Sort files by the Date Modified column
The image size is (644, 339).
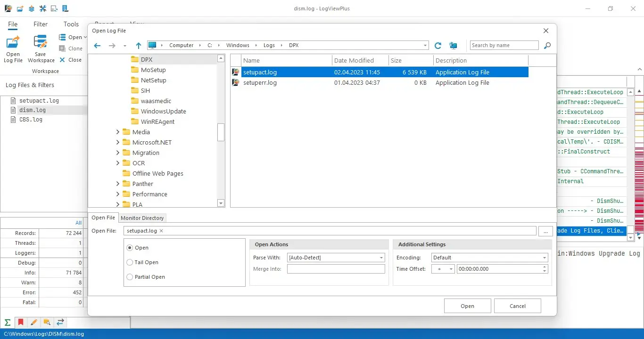(360, 60)
